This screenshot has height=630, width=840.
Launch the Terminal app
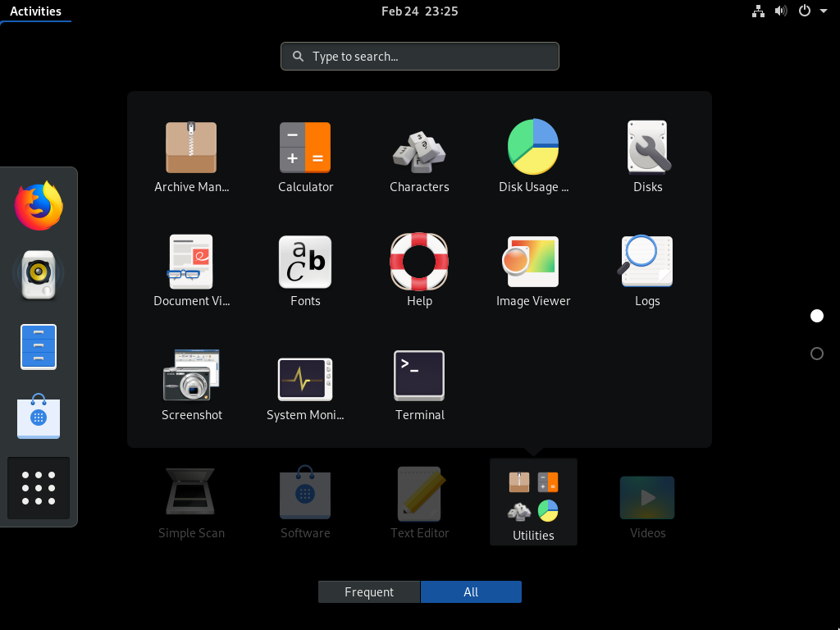click(x=419, y=385)
